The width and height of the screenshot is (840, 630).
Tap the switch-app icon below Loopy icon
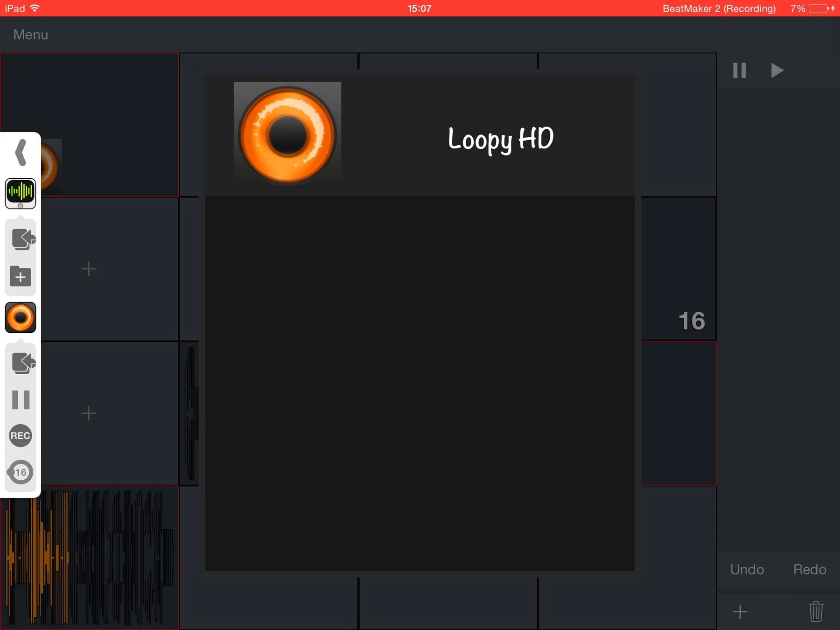point(23,363)
